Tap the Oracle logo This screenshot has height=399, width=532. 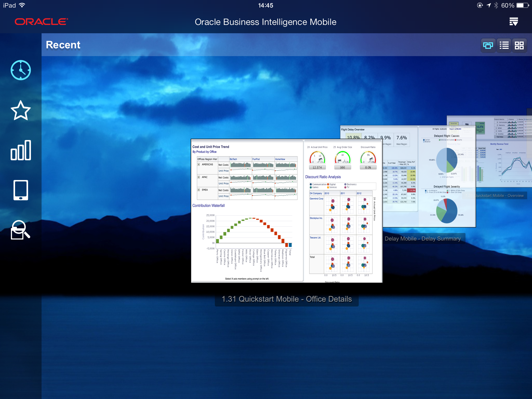[x=41, y=22]
